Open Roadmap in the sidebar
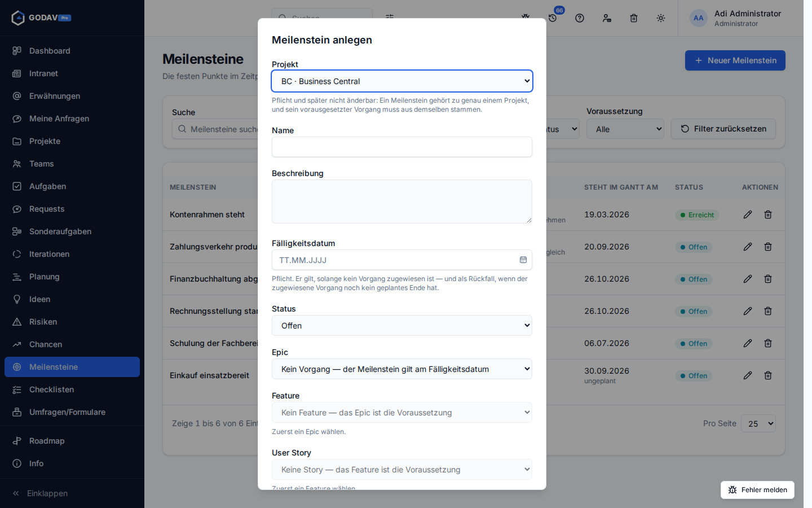Image resolution: width=812 pixels, height=508 pixels. pos(72,441)
